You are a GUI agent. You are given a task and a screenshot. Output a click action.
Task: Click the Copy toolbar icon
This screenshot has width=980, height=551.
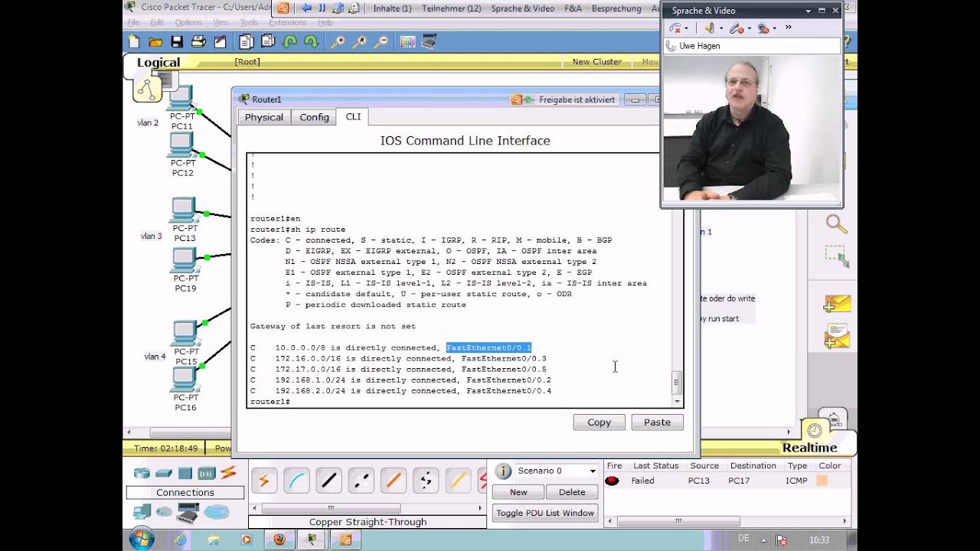[x=247, y=42]
